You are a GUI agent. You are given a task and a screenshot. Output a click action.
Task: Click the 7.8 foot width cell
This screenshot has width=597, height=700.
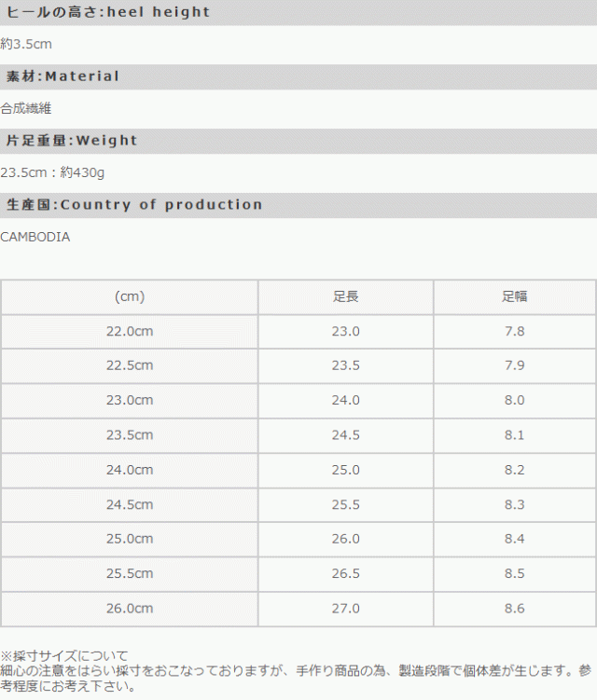tap(514, 332)
